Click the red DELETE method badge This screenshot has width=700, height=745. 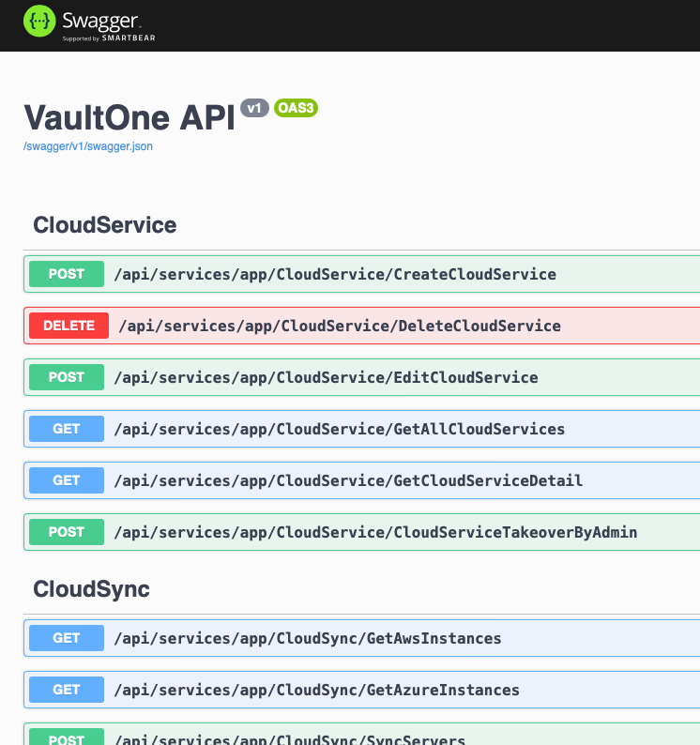click(68, 326)
